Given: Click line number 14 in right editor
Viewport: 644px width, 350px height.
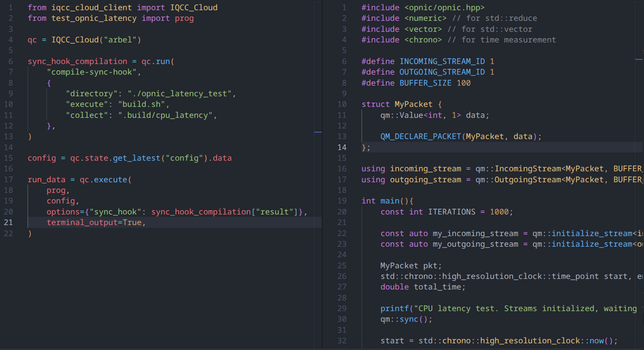Looking at the screenshot, I should tap(342, 147).
